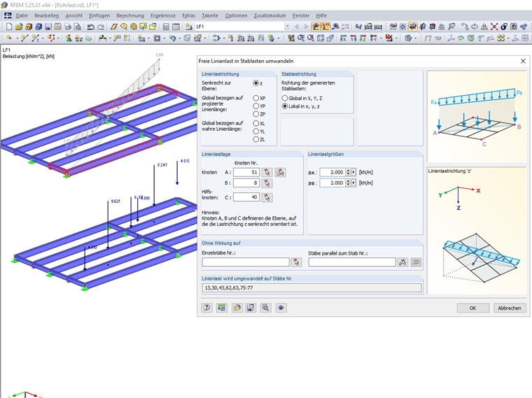Select radio button z perpendicular to plane
This screenshot has width=532, height=398.
pos(255,83)
